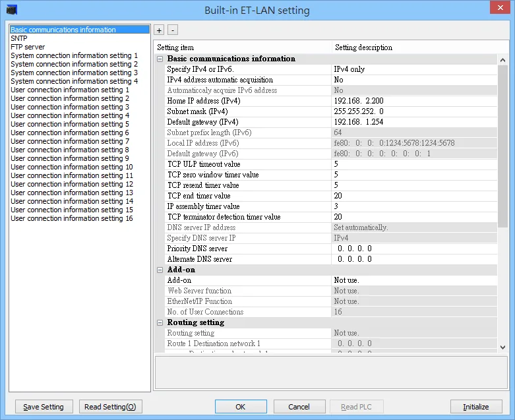The image size is (515, 420).
Task: Open User connection information setting 8
Action: [x=70, y=150]
